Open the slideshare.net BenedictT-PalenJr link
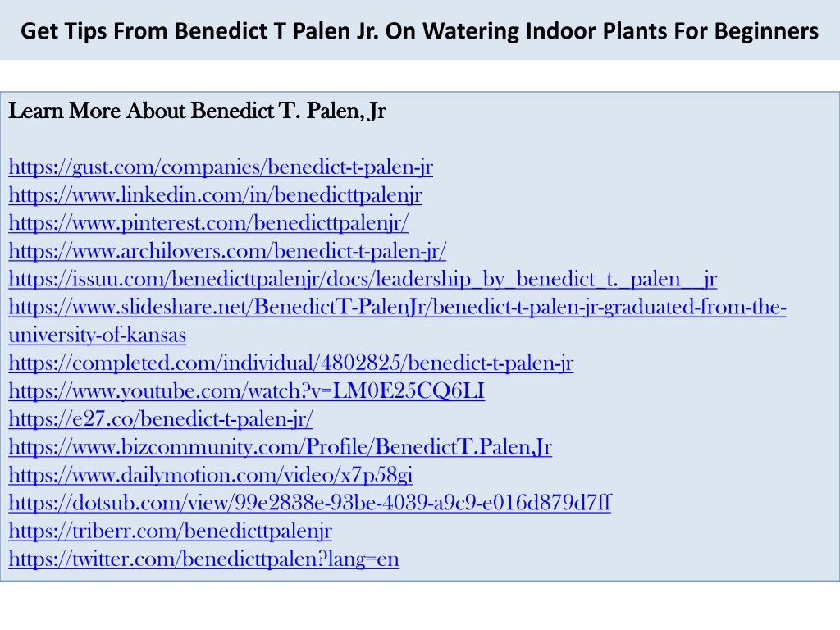This screenshot has width=840, height=630. pos(398,307)
